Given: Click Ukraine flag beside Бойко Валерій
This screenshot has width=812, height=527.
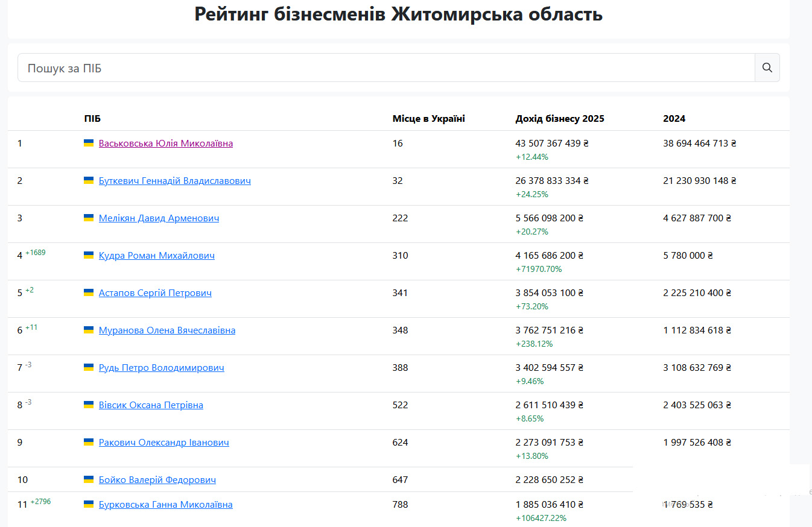Looking at the screenshot, I should click(89, 479).
